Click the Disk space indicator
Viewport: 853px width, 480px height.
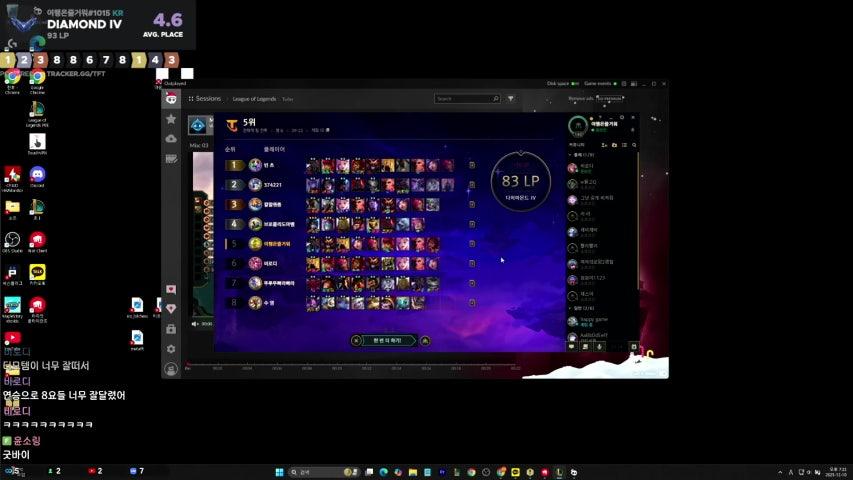tap(563, 83)
